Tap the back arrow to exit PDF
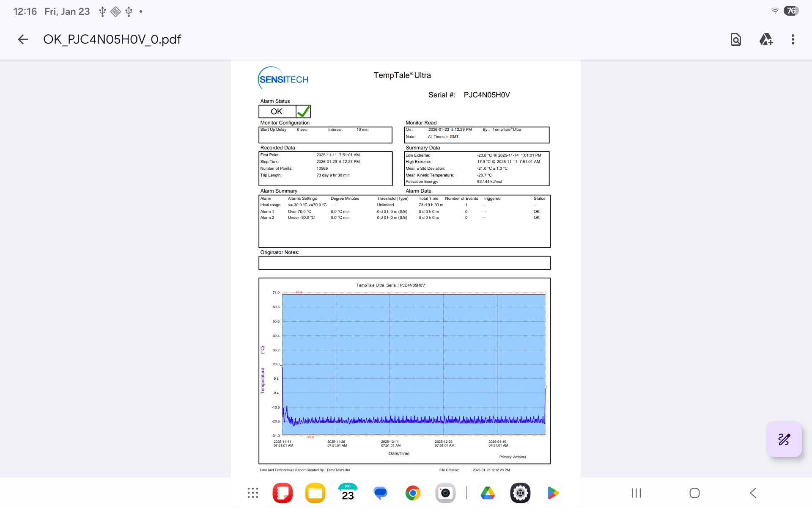This screenshot has width=812, height=508. click(x=23, y=39)
